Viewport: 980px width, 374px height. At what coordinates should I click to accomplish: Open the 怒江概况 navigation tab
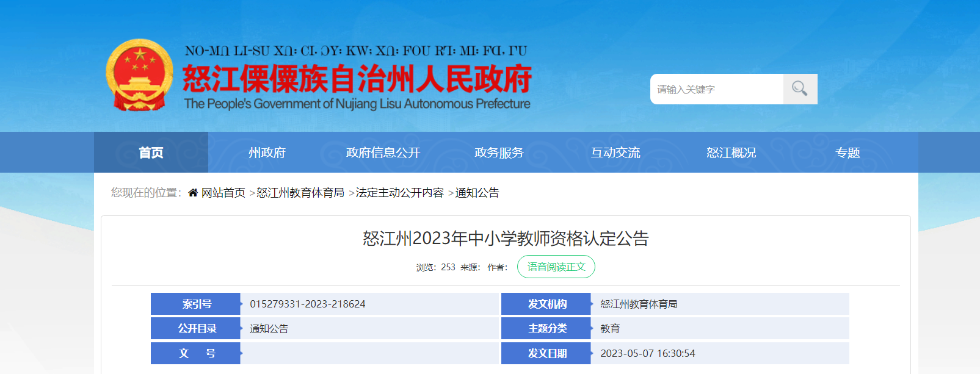pos(731,153)
